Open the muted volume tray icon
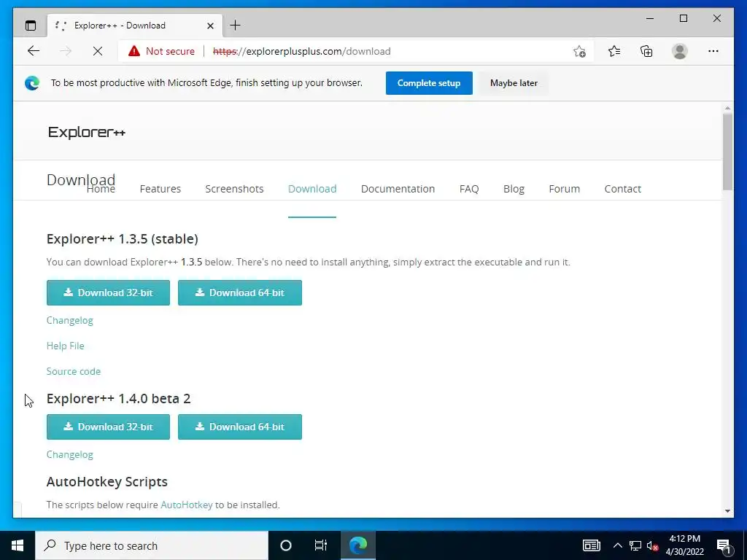 pyautogui.click(x=652, y=545)
